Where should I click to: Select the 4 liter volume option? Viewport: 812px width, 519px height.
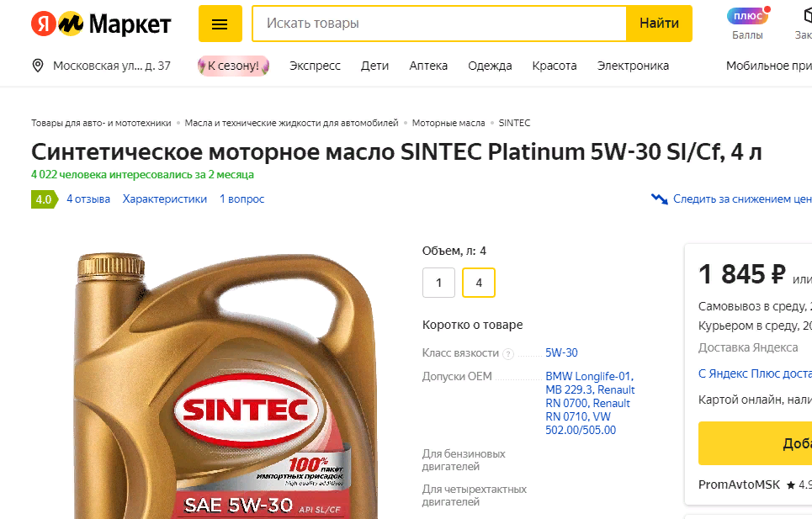coord(479,283)
